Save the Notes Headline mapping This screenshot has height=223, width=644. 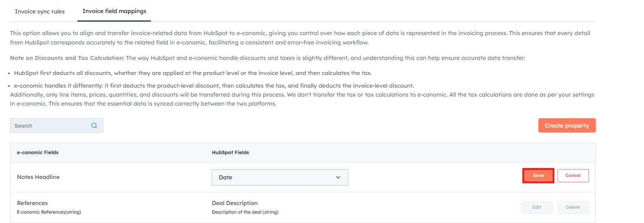(x=538, y=176)
